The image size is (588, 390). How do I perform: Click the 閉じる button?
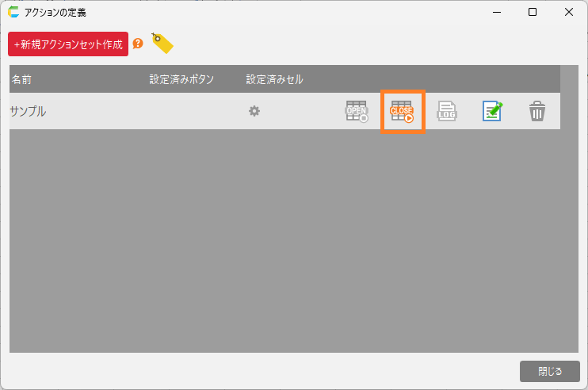(549, 371)
